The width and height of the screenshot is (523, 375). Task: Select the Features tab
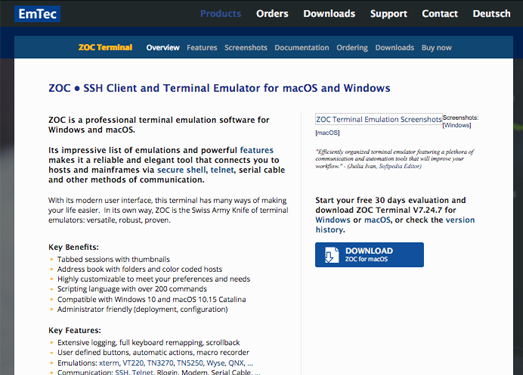click(202, 48)
